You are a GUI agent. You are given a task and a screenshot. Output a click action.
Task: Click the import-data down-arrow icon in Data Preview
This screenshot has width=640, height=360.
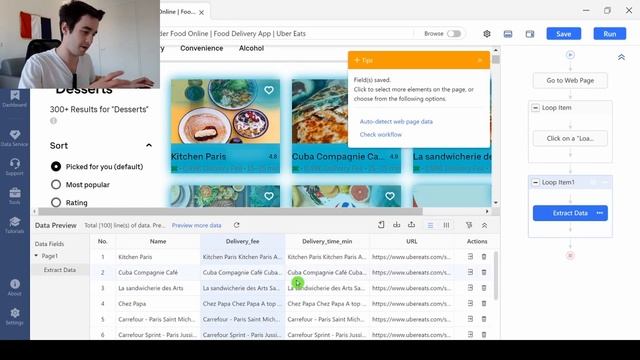coord(396,225)
